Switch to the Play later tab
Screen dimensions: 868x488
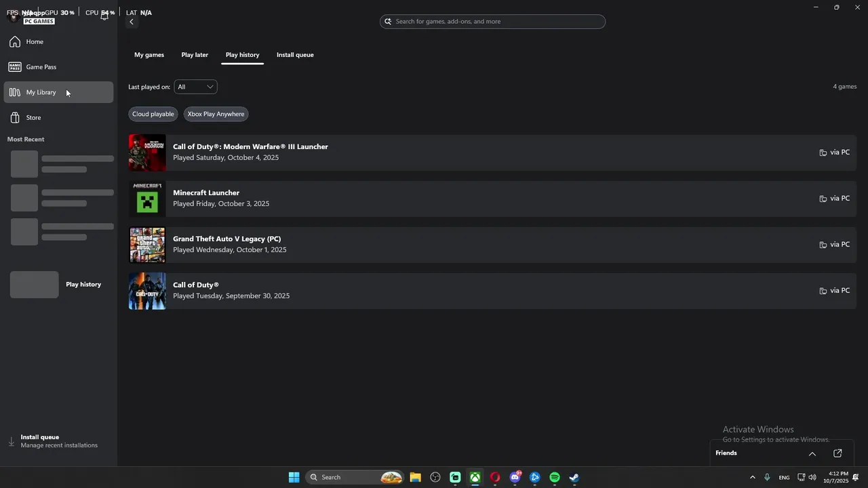coord(195,55)
